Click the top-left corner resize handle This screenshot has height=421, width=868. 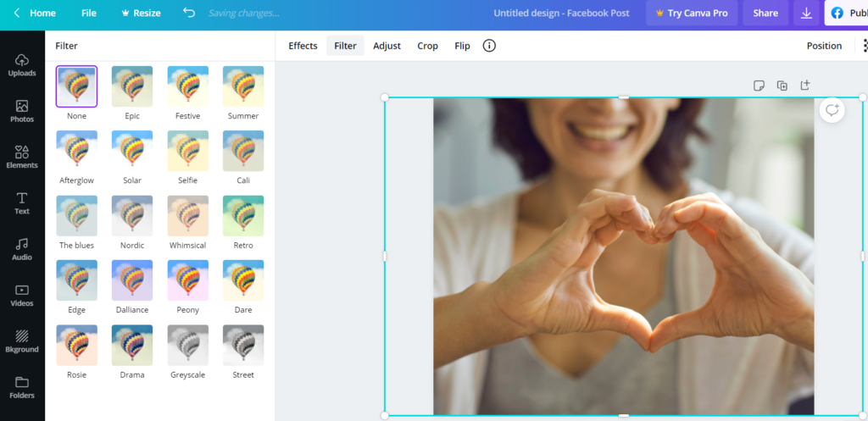385,97
